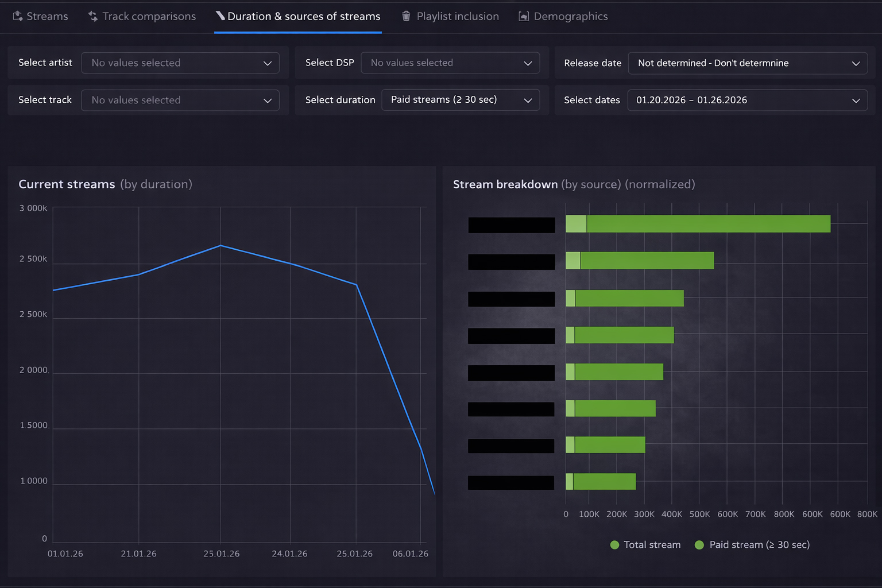Click the '3 000k' y-axis label
The image size is (882, 588).
point(33,208)
